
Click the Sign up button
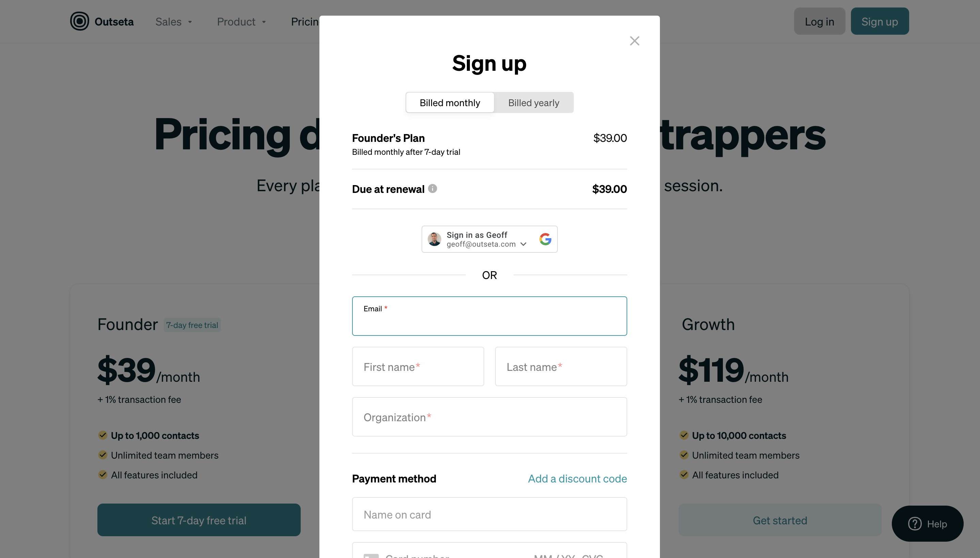click(x=879, y=21)
